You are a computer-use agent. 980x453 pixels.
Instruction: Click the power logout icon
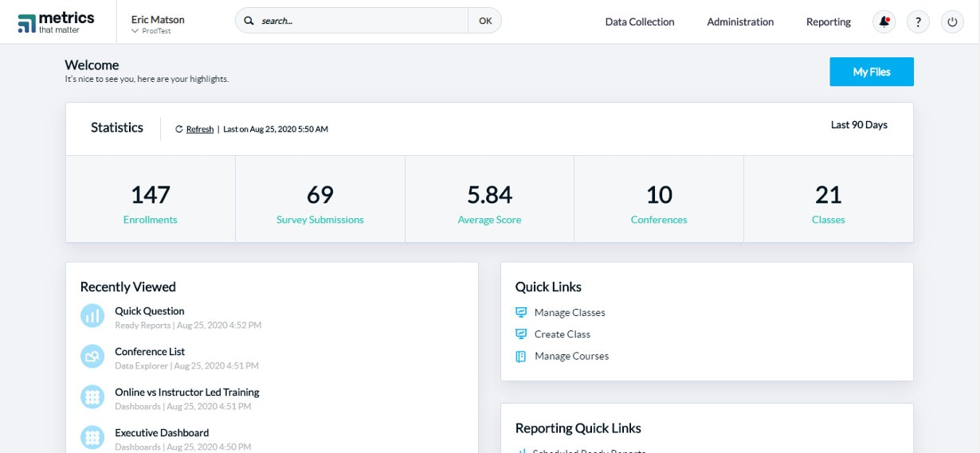952,22
